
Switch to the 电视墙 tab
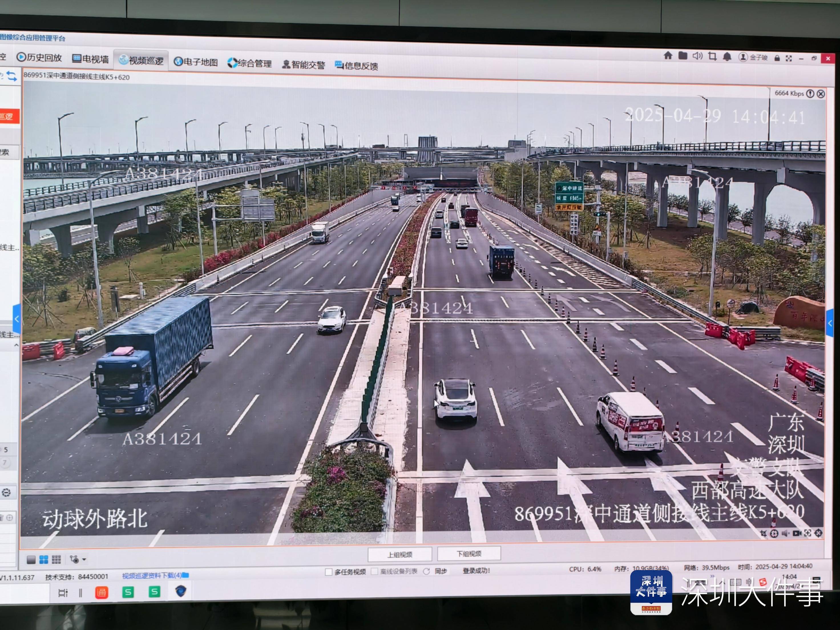tap(90, 59)
